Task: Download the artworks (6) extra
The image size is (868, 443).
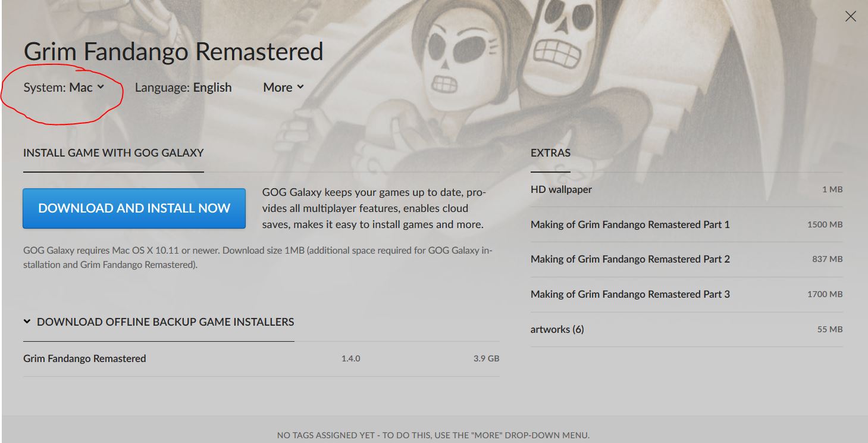Action: [687, 329]
